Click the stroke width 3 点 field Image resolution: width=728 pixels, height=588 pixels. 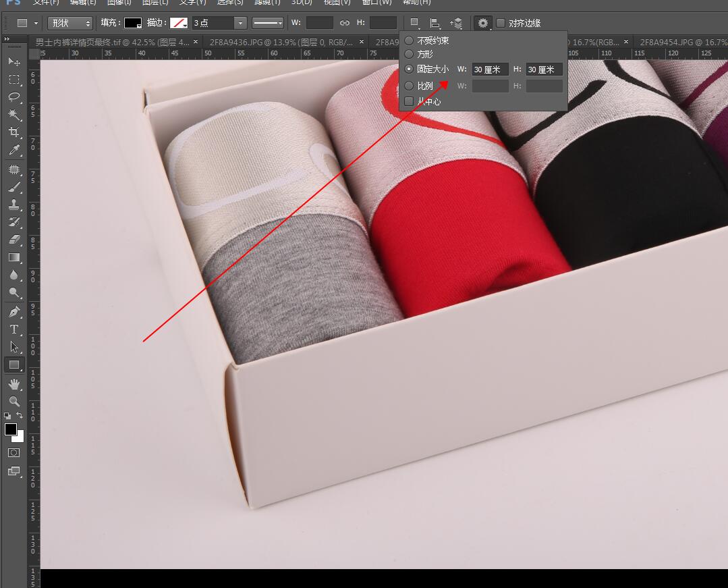click(213, 23)
